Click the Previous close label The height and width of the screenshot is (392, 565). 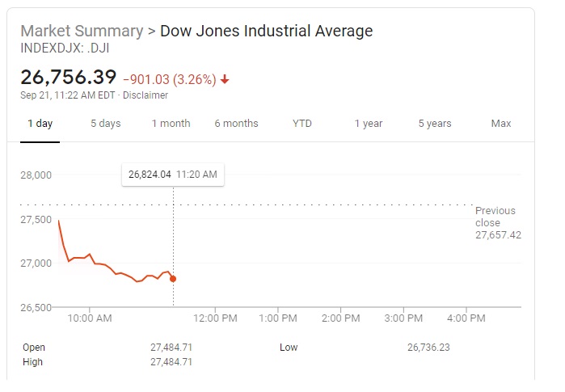coord(496,217)
